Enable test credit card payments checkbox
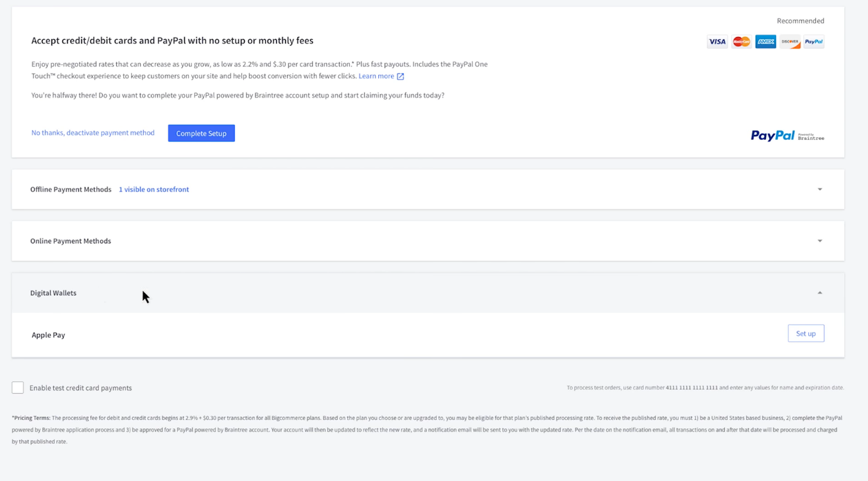 point(18,388)
